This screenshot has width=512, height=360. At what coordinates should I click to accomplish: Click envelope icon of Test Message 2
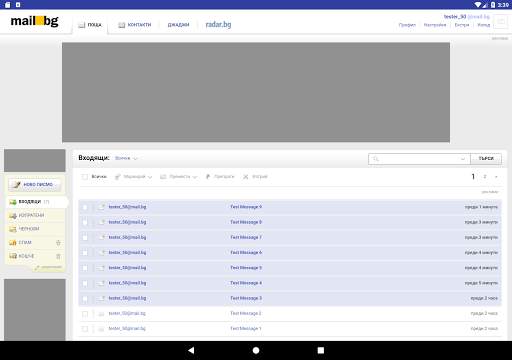(x=101, y=314)
